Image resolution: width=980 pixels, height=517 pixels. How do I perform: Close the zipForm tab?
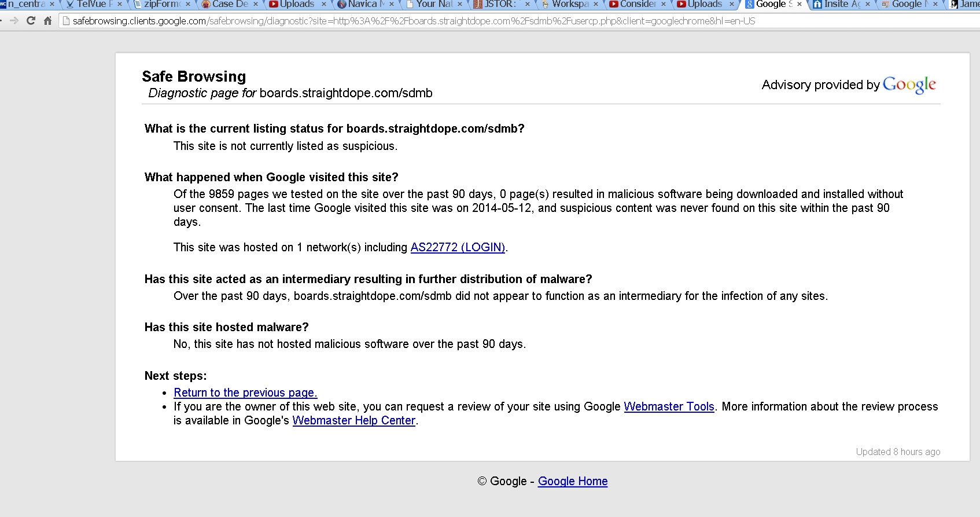tap(187, 4)
